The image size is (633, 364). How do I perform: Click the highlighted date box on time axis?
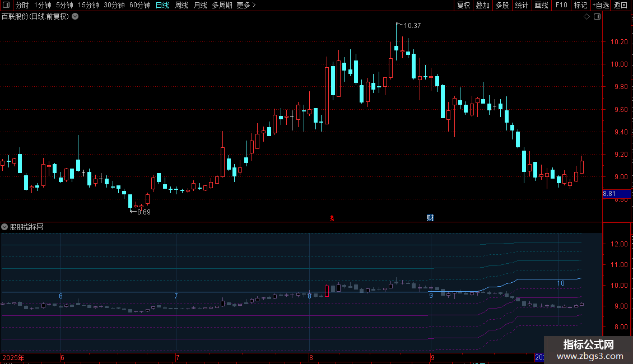coord(539,357)
